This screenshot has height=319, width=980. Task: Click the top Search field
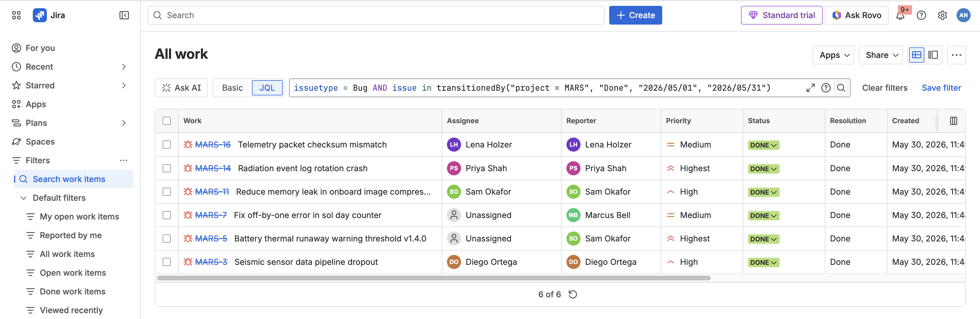click(x=376, y=15)
